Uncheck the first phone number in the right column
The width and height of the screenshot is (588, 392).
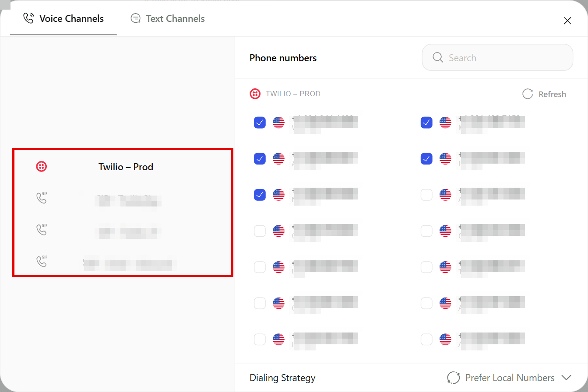(426, 122)
